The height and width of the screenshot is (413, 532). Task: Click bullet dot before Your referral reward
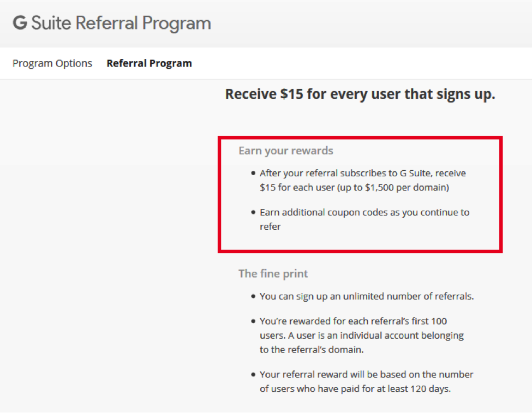pos(253,375)
